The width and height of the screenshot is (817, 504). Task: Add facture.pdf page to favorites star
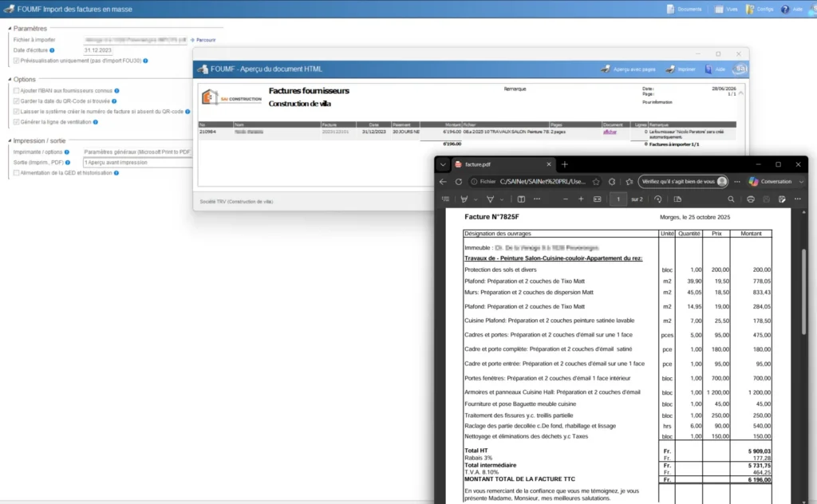point(596,182)
